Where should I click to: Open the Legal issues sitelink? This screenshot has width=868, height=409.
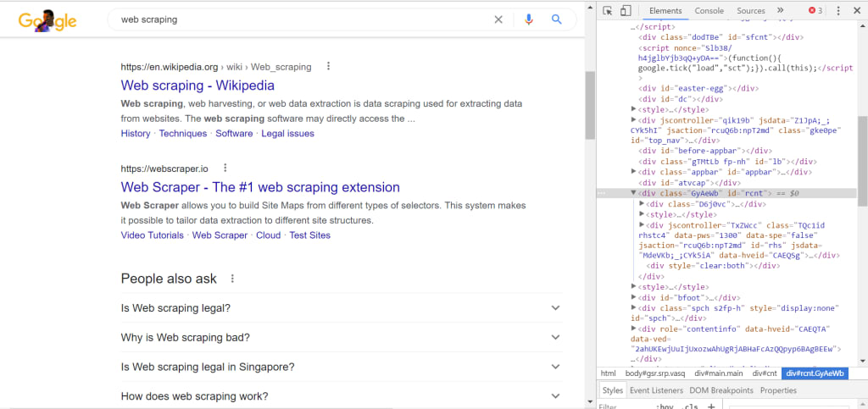pos(288,133)
